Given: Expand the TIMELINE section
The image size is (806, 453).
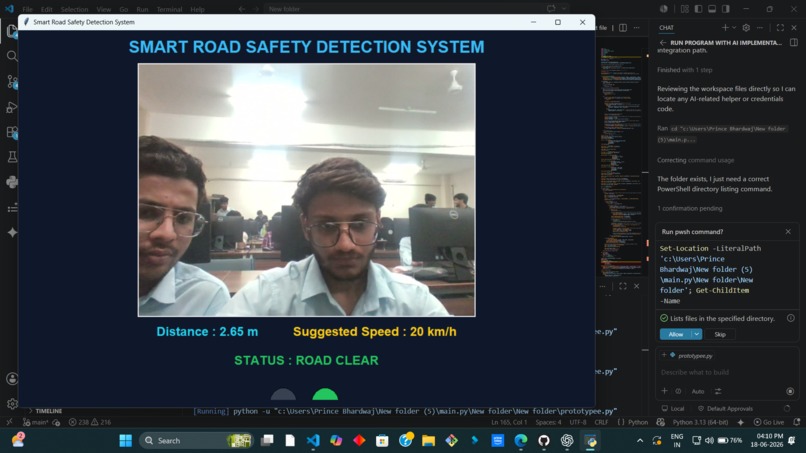Looking at the screenshot, I should [x=49, y=411].
